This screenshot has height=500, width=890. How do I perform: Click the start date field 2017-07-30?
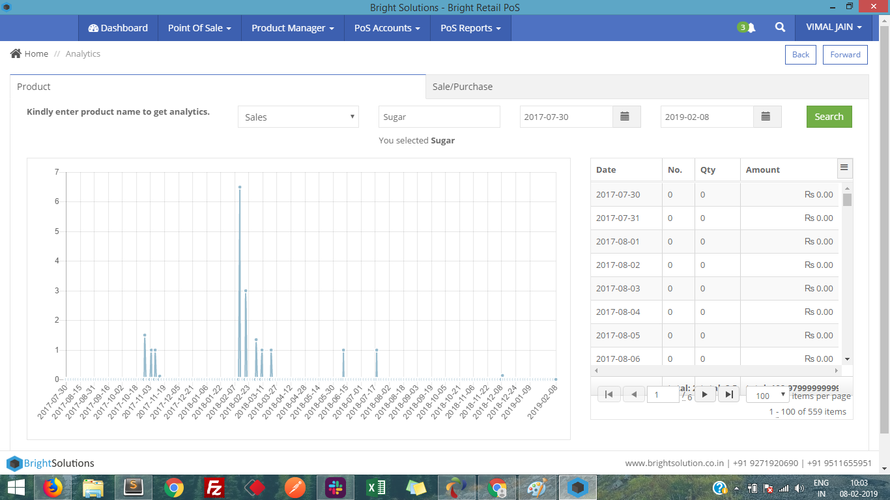[x=566, y=116]
